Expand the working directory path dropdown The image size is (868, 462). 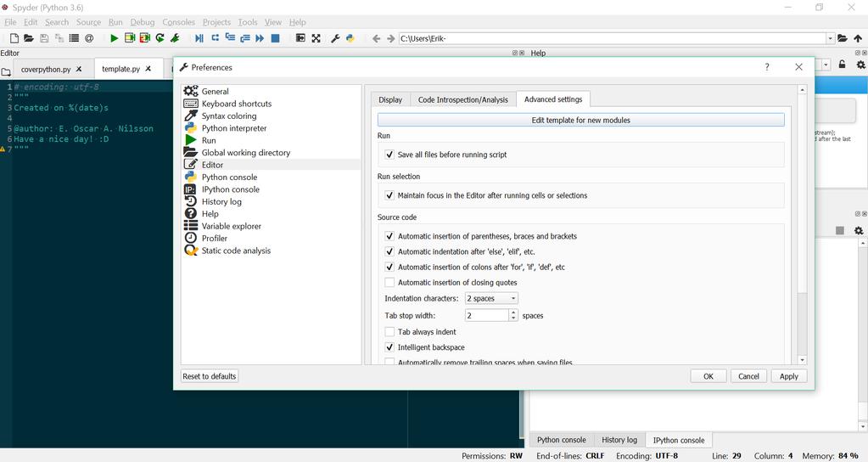point(831,38)
